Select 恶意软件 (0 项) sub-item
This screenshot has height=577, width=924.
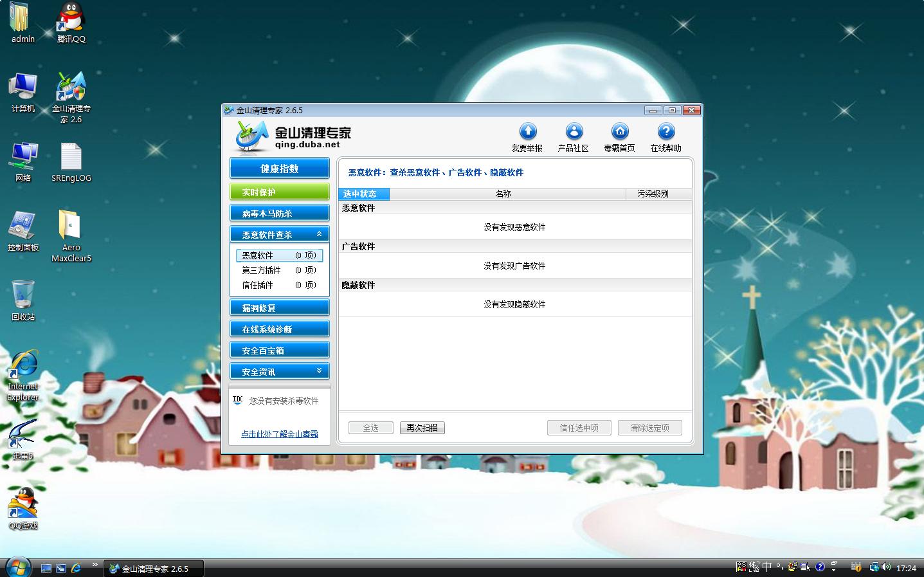point(280,255)
